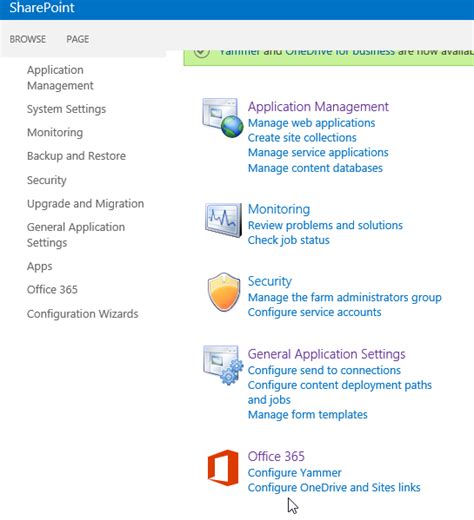Click the SharePoint title in top bar
The image size is (474, 520).
pyautogui.click(x=42, y=7)
